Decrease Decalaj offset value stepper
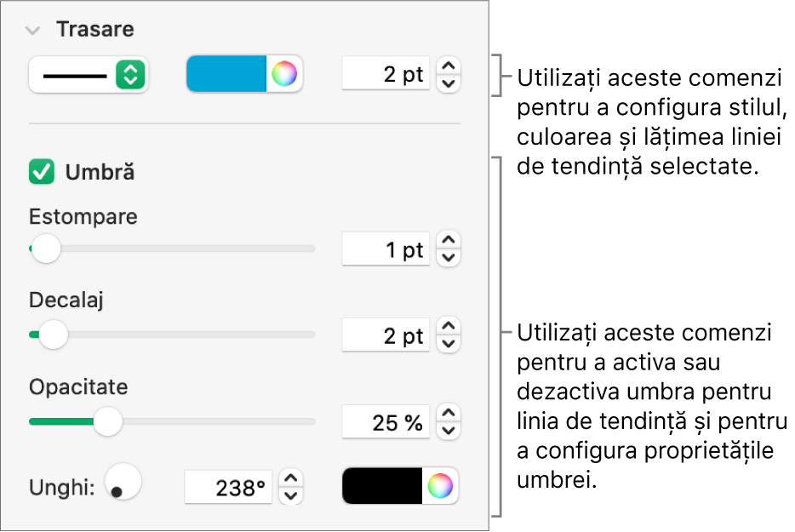Image resolution: width=795 pixels, height=532 pixels. (450, 344)
